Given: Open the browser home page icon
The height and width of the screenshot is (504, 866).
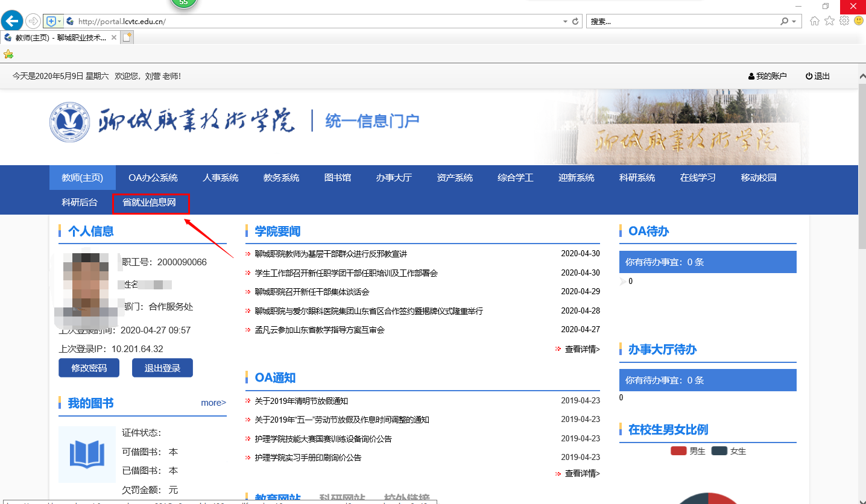Looking at the screenshot, I should pos(815,21).
